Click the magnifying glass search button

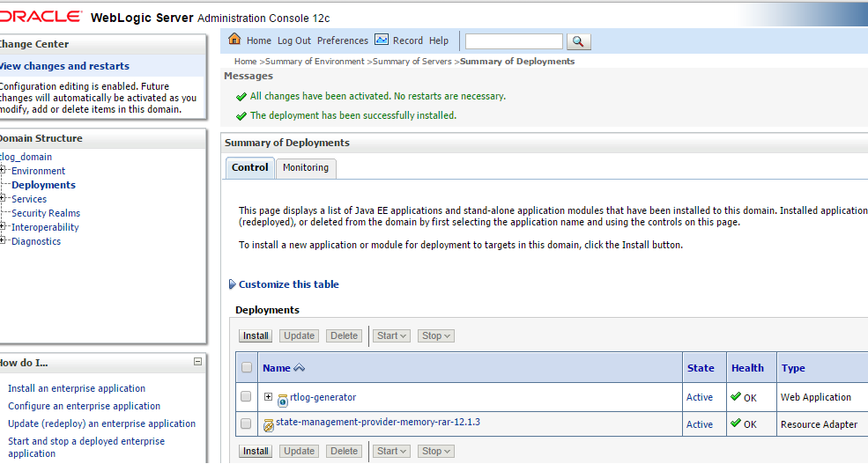tap(578, 41)
